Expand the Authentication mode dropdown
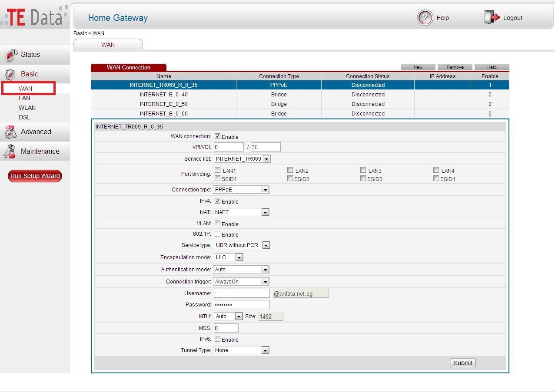The image size is (555, 392). point(265,269)
